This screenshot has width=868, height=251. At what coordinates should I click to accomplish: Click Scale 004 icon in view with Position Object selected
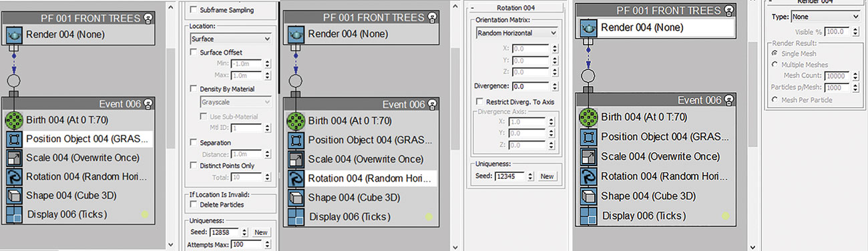(x=14, y=158)
